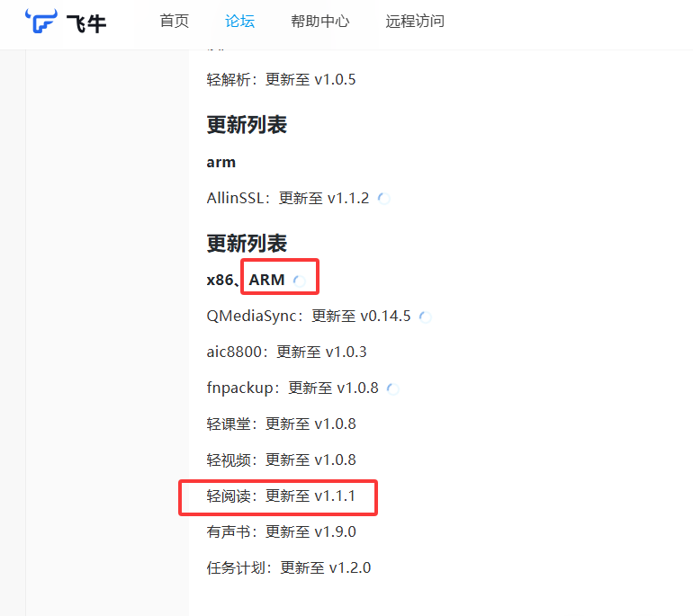Select the 轻课堂：更新至 v1.0.8 line
This screenshot has height=616, width=693.
[x=281, y=424]
